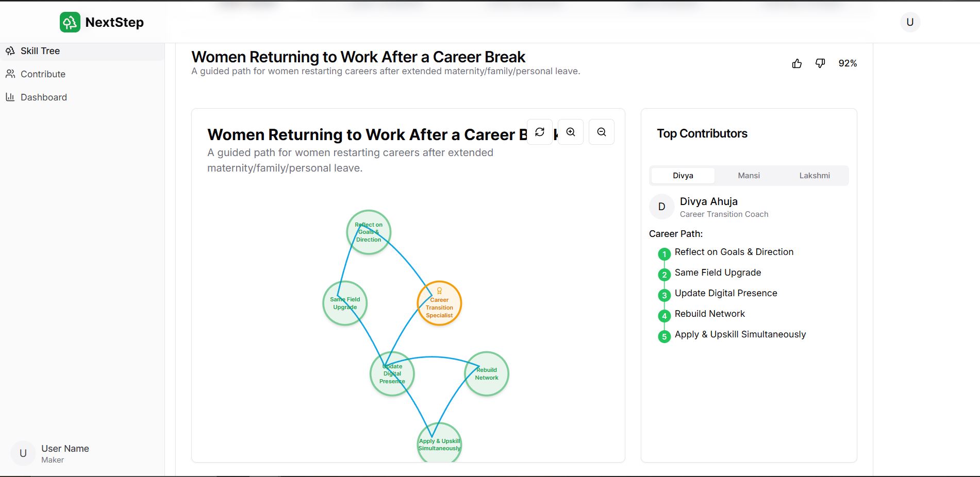Image resolution: width=980 pixels, height=477 pixels.
Task: Switch to the Lakshmi contributor tab
Action: click(815, 176)
